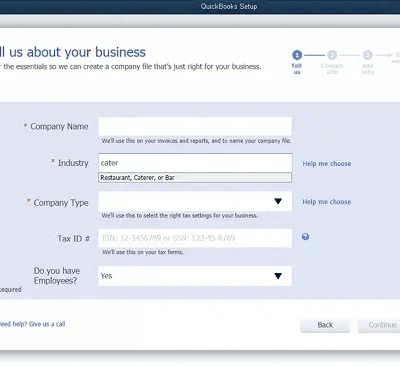This screenshot has height=366, width=400.
Task: Click the Tax ID help question mark icon
Action: pyautogui.click(x=305, y=237)
